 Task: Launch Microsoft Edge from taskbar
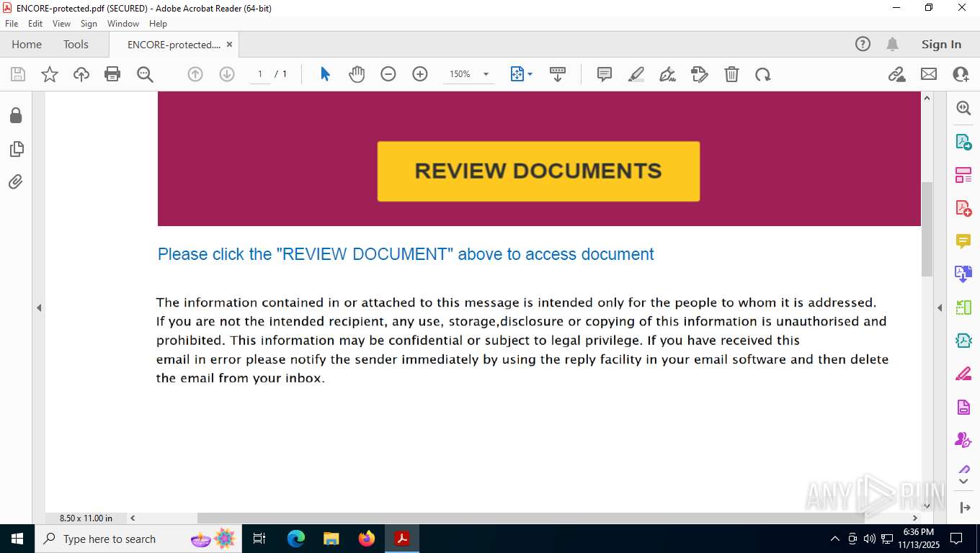[x=295, y=539]
